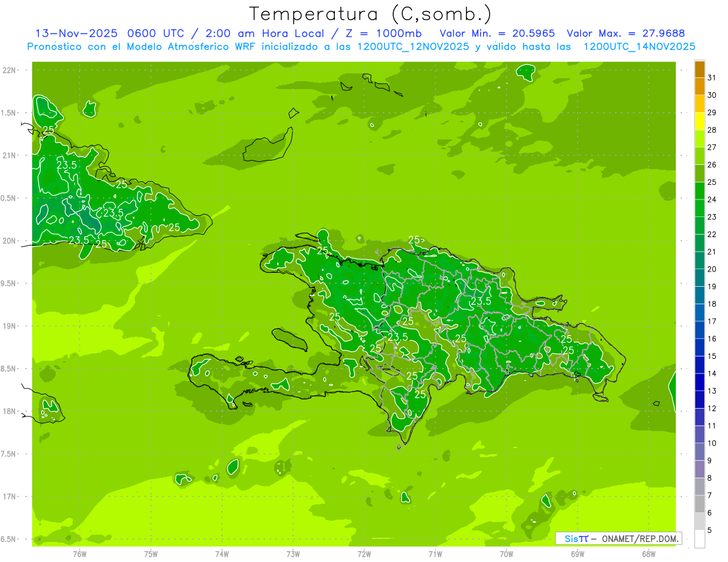
Task: Click the "1200UTC_14NOV2025" valid-until time text
Action: 639,47
